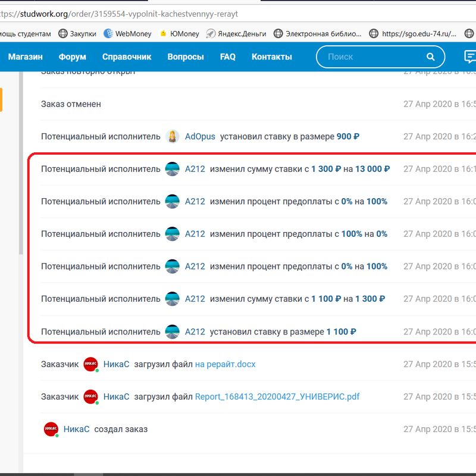Open WebMoney bookmark

pos(127,34)
